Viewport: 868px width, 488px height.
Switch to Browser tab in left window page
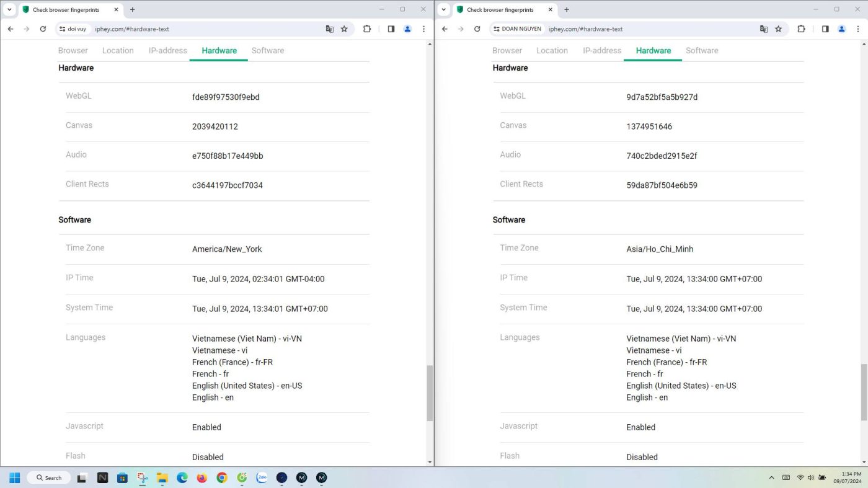tap(73, 50)
